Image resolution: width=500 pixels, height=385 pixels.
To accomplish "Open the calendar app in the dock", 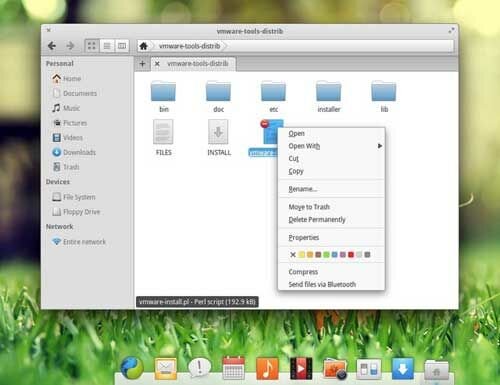I will click(x=233, y=368).
